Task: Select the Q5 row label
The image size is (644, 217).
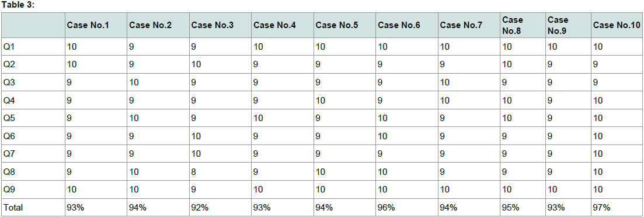Action: click(x=9, y=118)
